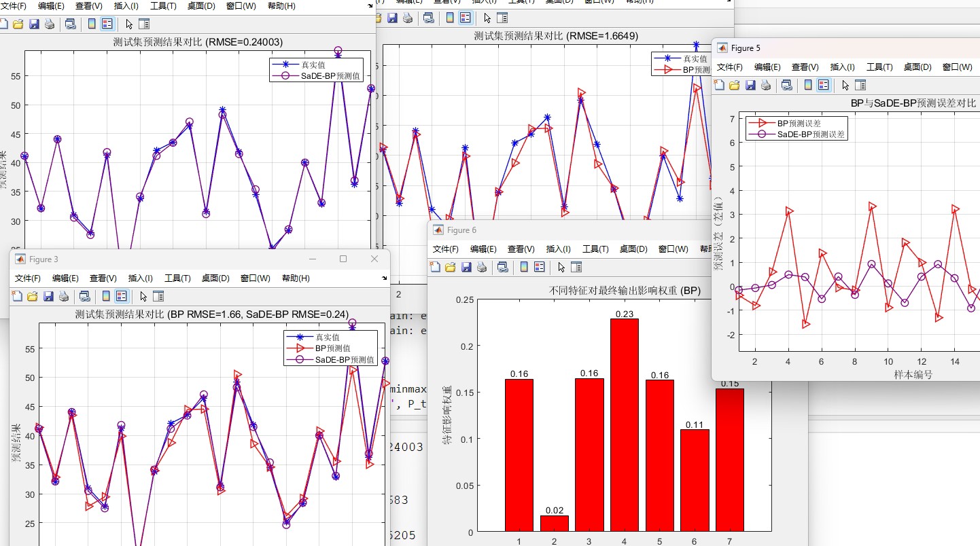
Task: Save Figure 6 using the floppy disk icon
Action: point(467,267)
